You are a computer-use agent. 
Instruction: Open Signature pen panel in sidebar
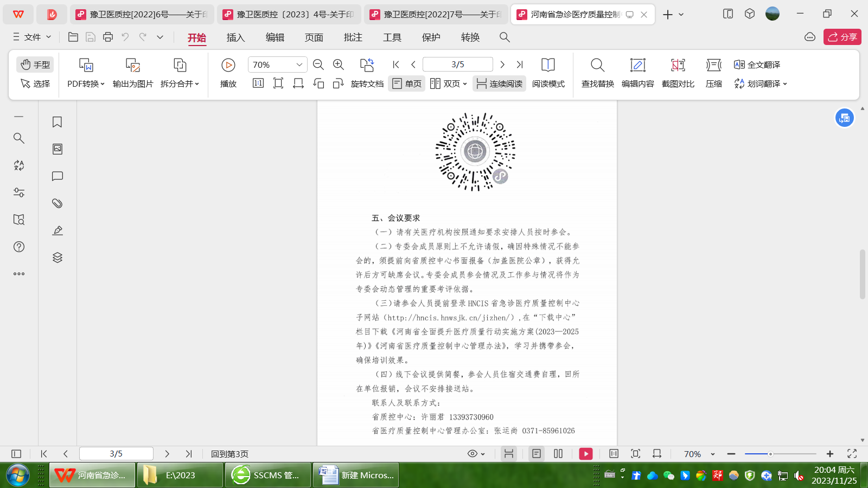coord(57,230)
